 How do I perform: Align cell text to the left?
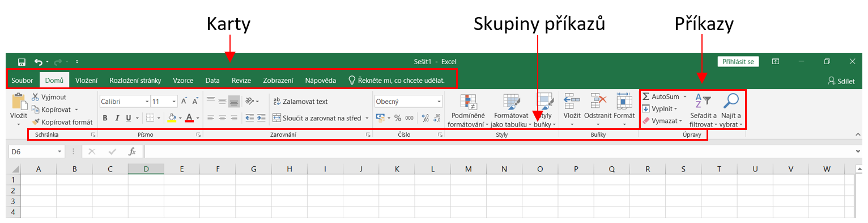click(211, 118)
